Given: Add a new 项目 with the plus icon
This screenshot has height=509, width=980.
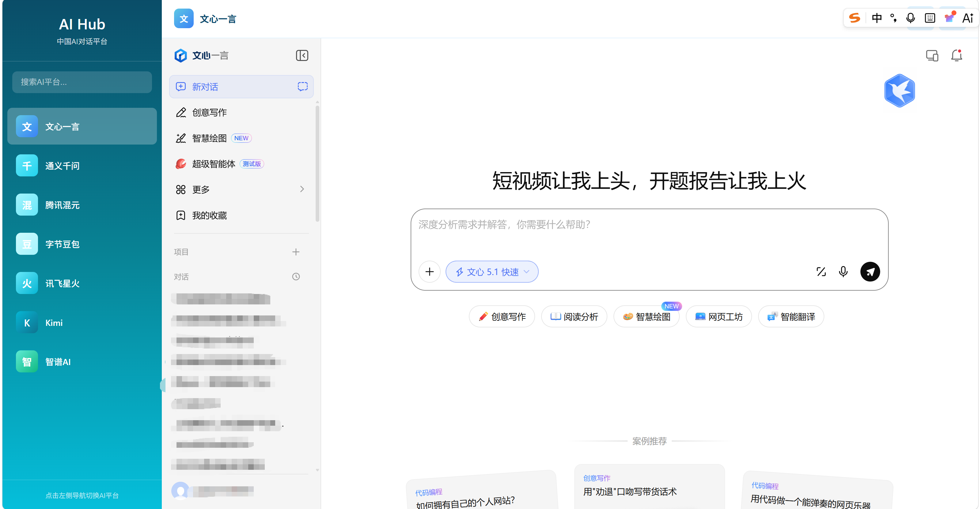Looking at the screenshot, I should 296,252.
